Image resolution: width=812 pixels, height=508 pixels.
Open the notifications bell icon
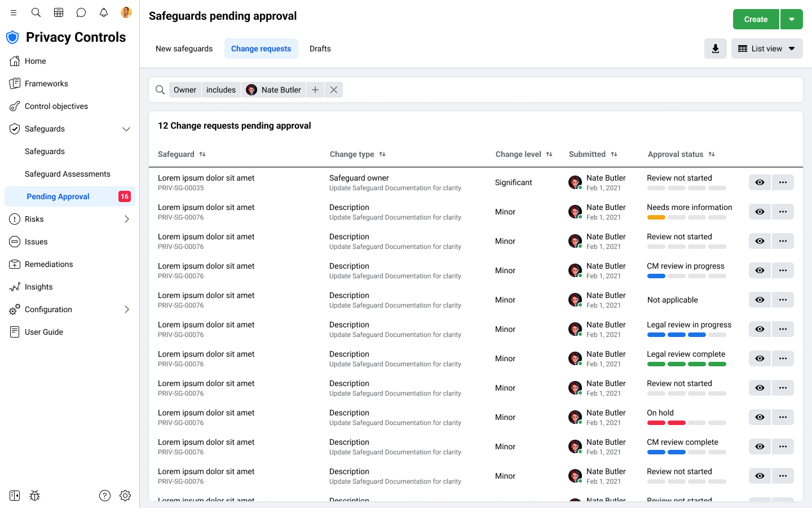pyautogui.click(x=104, y=12)
